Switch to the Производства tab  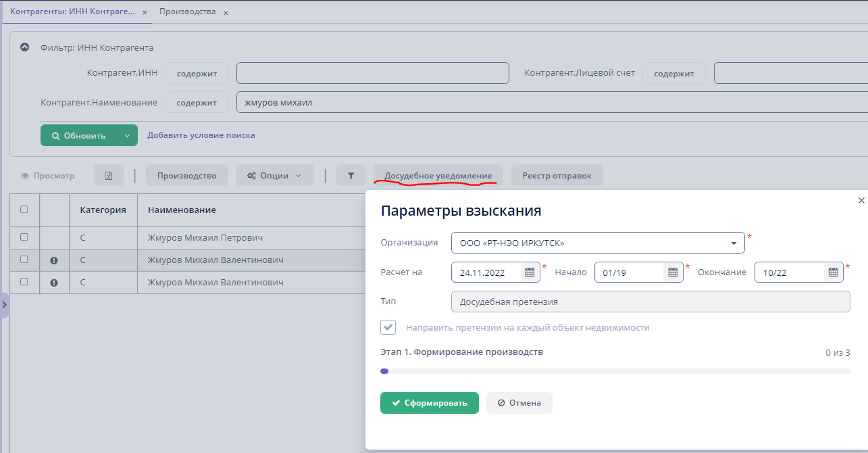[188, 12]
